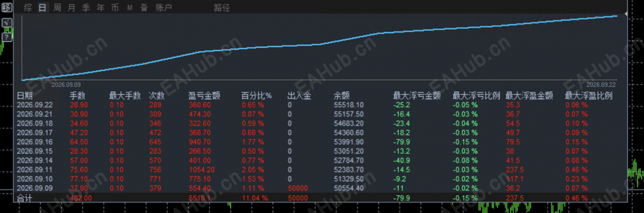Select the 2026.09.14 date row
Viewport: 644px width, 213px height.
[x=34, y=160]
